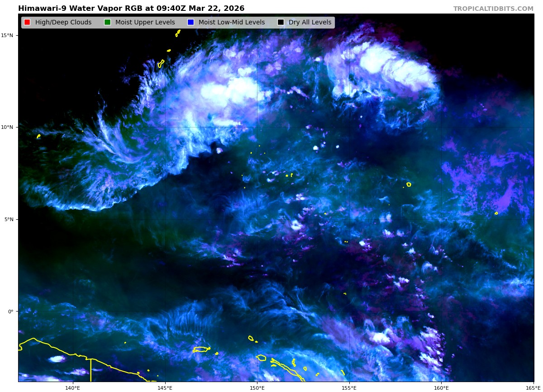543x392 pixels.
Task: Click the 10°N latitude tick label
Action: (9, 127)
